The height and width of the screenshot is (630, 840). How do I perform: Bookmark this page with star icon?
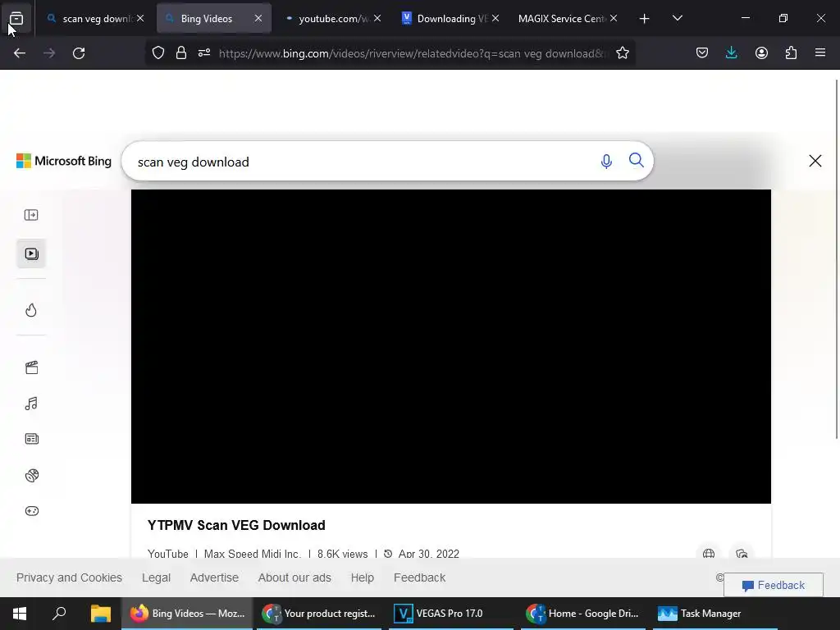click(x=623, y=53)
